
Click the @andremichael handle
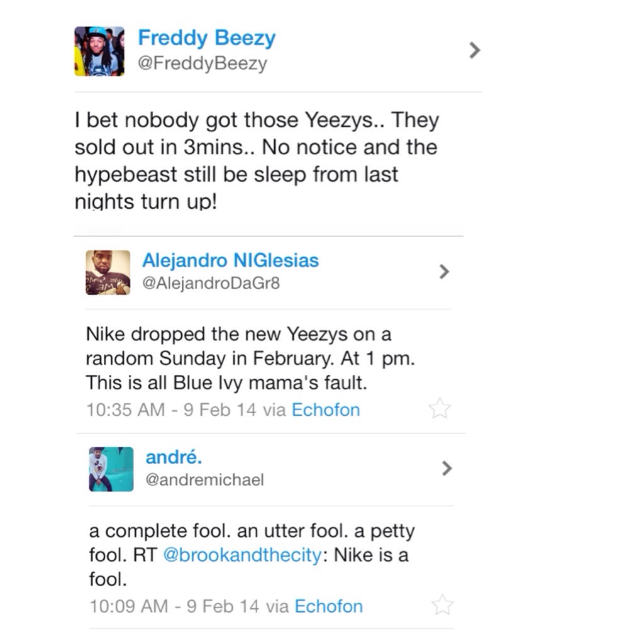click(x=204, y=480)
